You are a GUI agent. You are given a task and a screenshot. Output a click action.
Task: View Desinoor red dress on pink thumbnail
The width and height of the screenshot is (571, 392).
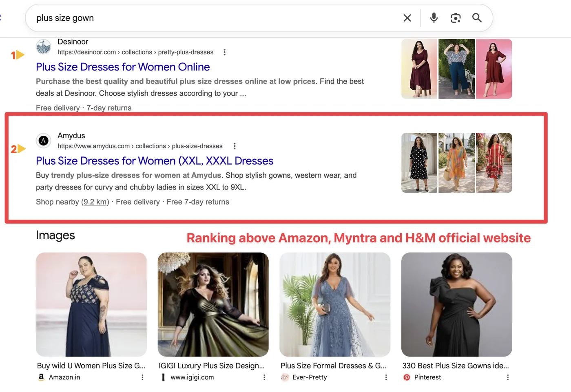coord(494,69)
